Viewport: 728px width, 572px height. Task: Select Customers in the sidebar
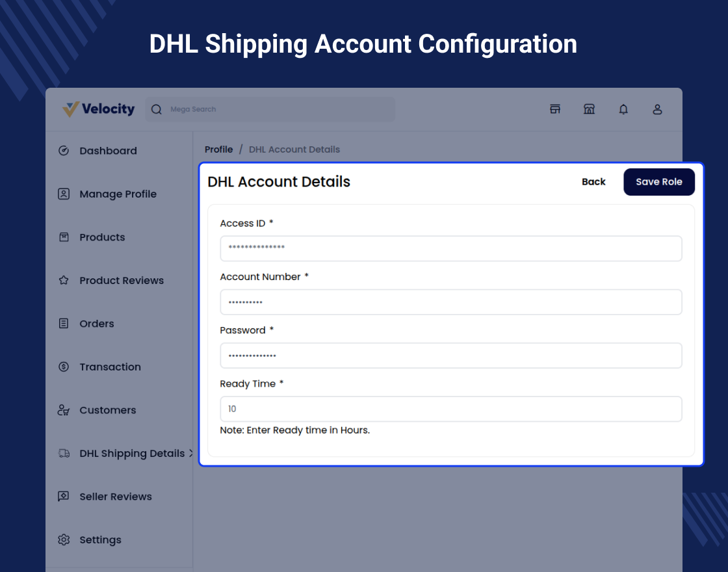(107, 410)
